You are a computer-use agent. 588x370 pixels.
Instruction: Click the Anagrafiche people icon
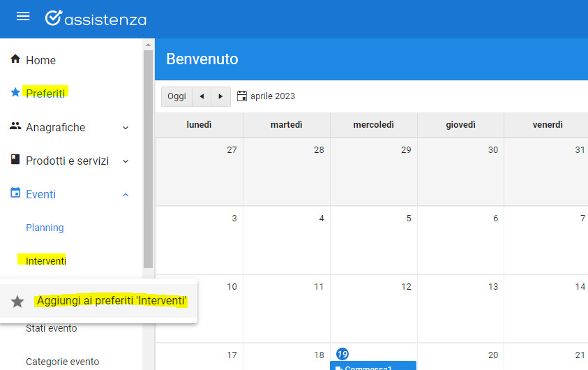[15, 126]
